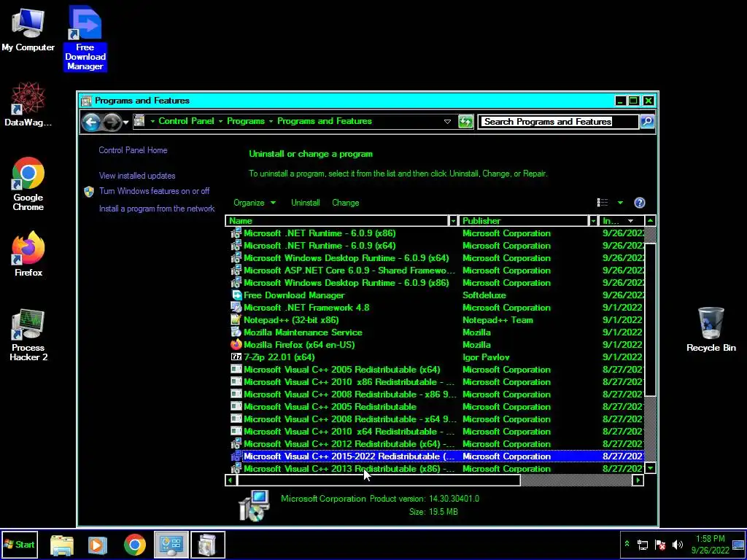
Task: Click the Uninstall toolbar button
Action: tap(306, 203)
